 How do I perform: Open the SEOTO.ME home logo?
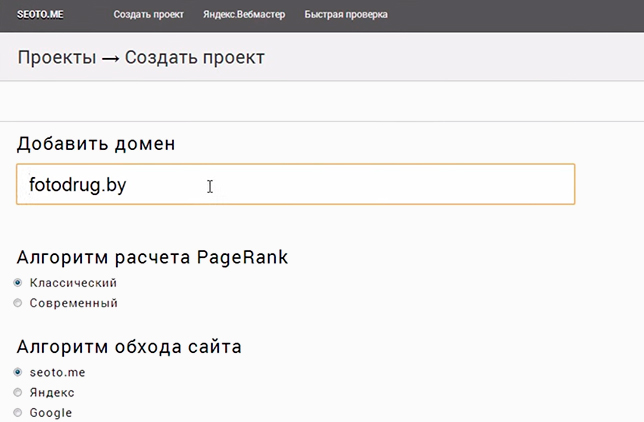click(40, 14)
